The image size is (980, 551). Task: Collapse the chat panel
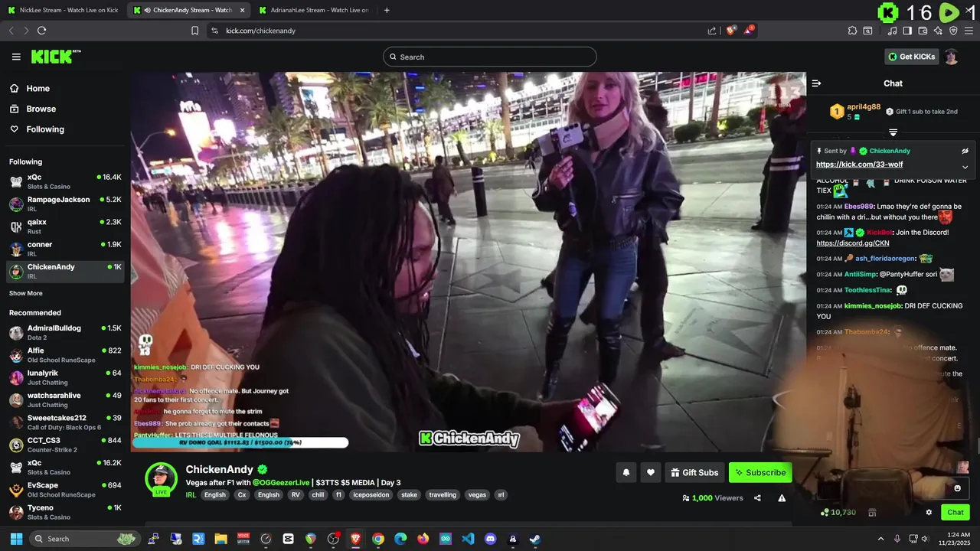tap(816, 83)
